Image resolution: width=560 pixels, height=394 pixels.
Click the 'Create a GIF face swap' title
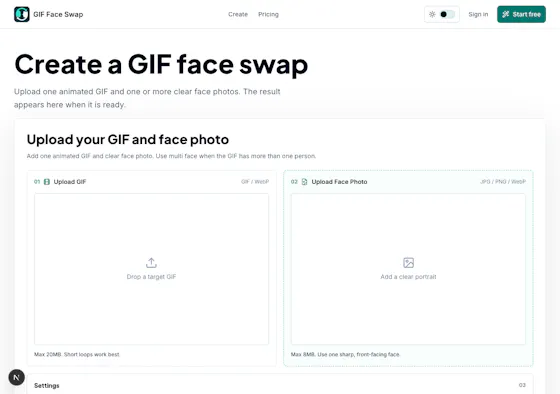click(x=161, y=64)
